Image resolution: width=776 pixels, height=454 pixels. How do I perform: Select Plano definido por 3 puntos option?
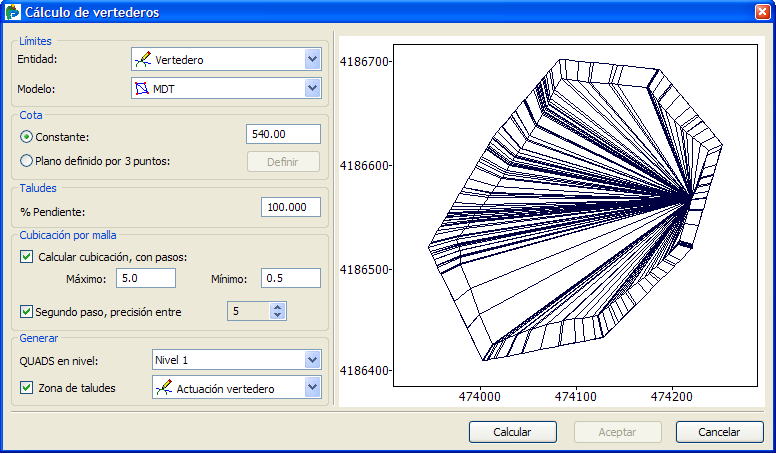[x=27, y=161]
